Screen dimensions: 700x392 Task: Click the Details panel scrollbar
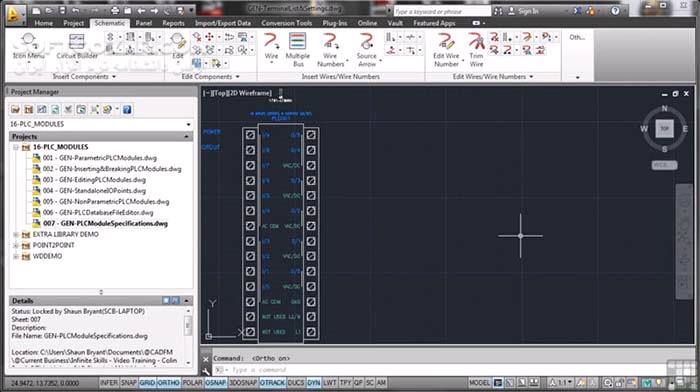(x=188, y=336)
